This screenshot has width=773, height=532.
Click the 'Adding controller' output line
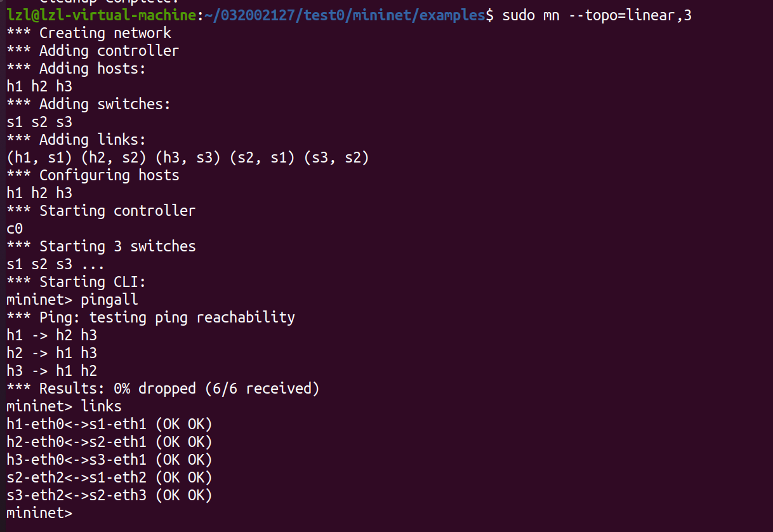93,51
